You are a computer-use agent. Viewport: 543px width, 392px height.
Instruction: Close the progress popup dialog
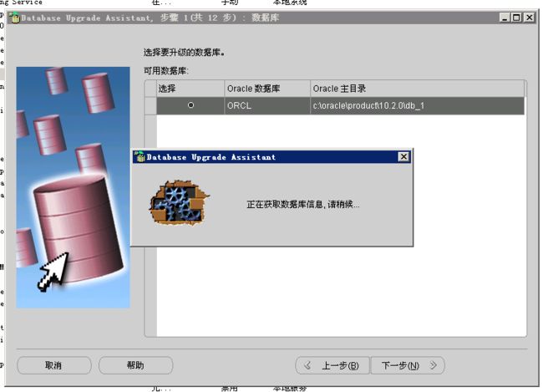click(x=403, y=156)
